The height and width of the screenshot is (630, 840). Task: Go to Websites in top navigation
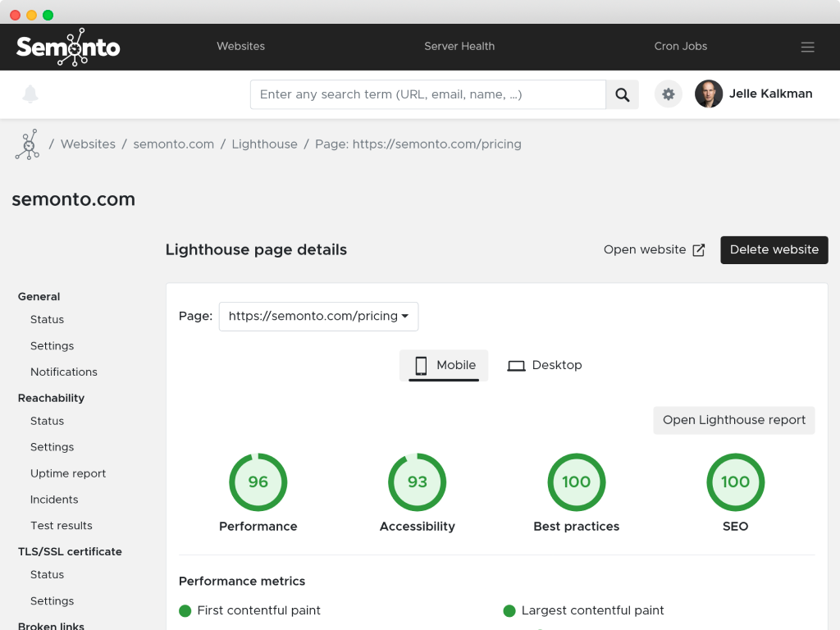pyautogui.click(x=240, y=47)
